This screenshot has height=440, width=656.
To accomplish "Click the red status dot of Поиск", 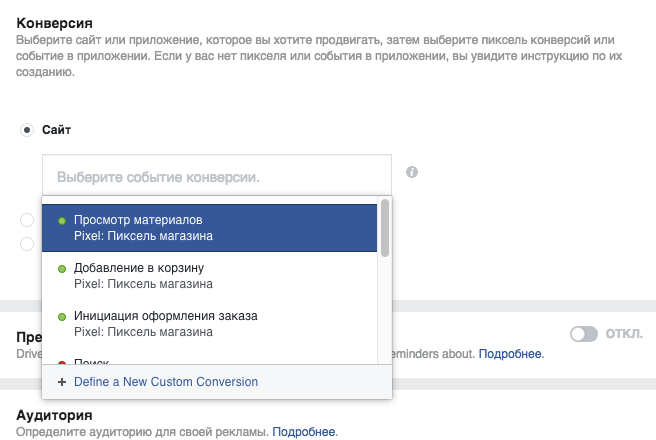I will point(62,363).
